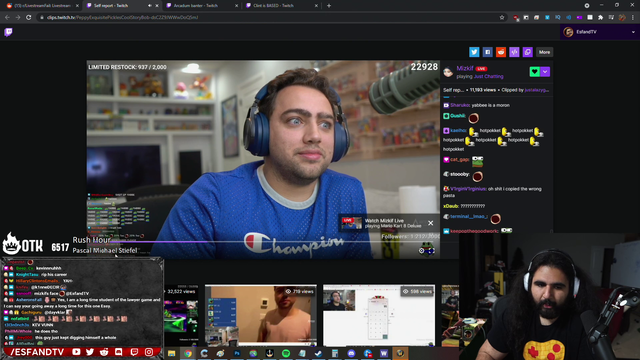Open Mizkif channel link
Image resolution: width=640 pixels, height=360 pixels.
(x=464, y=68)
